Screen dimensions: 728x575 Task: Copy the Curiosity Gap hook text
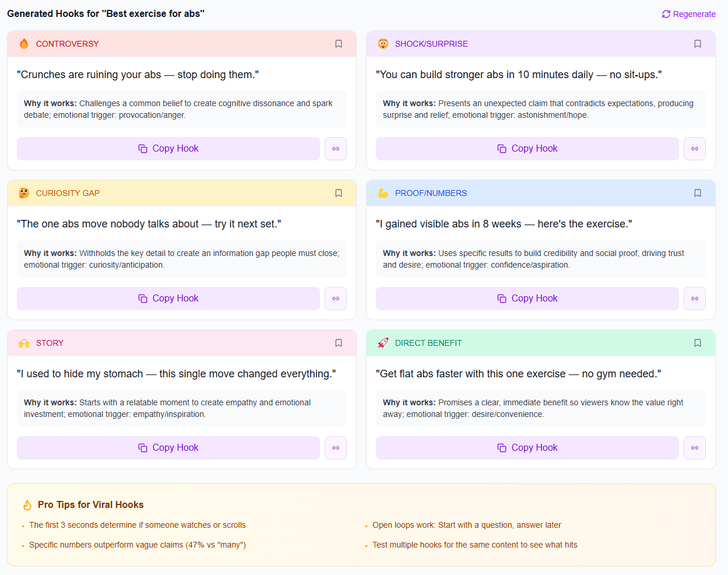point(168,299)
